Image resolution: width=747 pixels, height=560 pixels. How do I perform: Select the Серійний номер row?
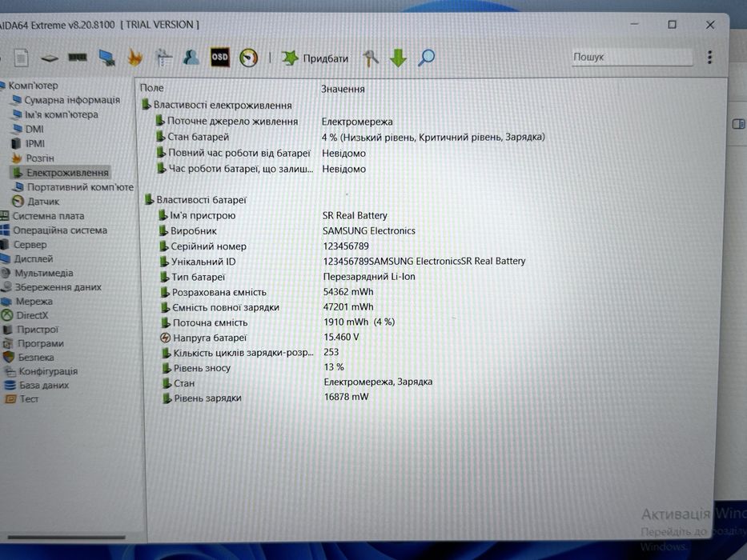pos(264,246)
